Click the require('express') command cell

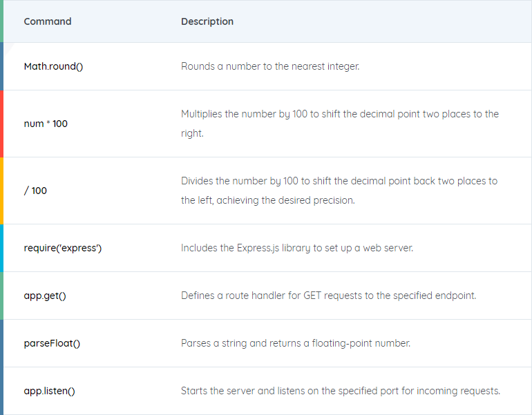[62, 248]
